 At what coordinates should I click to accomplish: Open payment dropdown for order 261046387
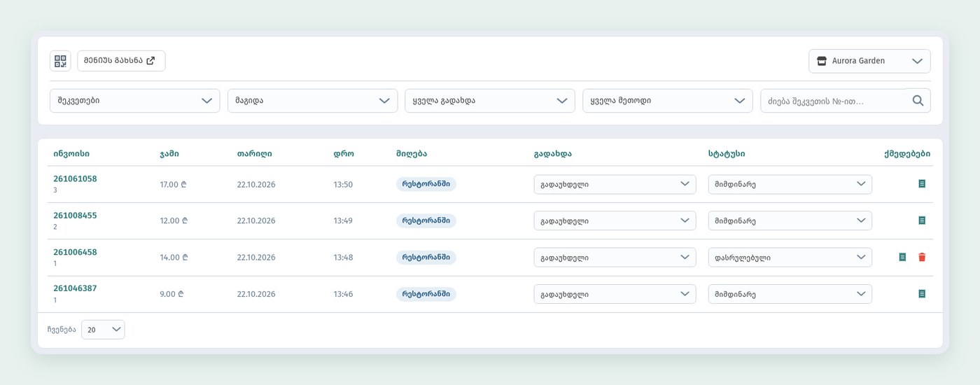pos(615,294)
